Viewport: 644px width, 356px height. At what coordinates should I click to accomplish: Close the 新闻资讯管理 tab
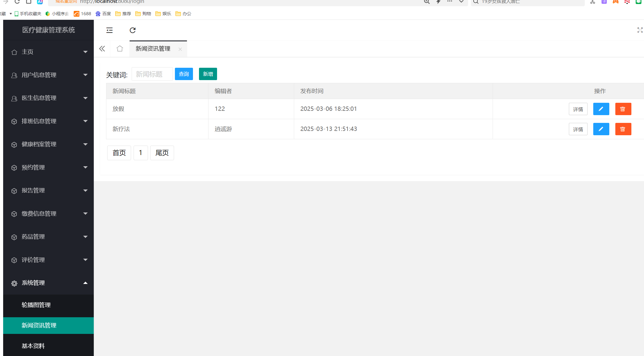coord(180,49)
